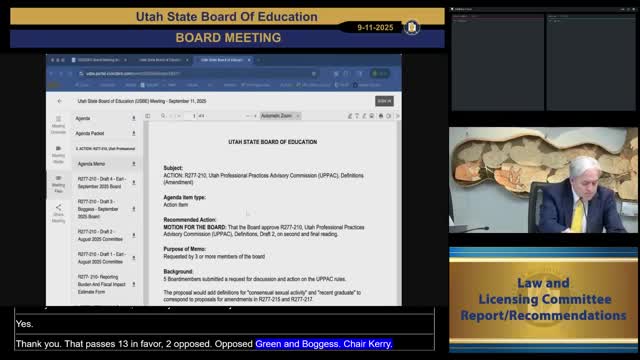Click the back arrow beside the meeting title
This screenshot has width=640, height=360.
60,101
